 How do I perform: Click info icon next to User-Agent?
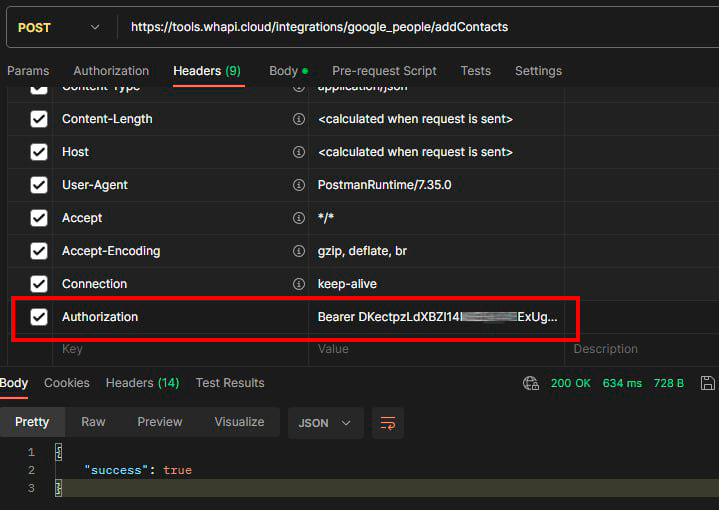pyautogui.click(x=298, y=185)
